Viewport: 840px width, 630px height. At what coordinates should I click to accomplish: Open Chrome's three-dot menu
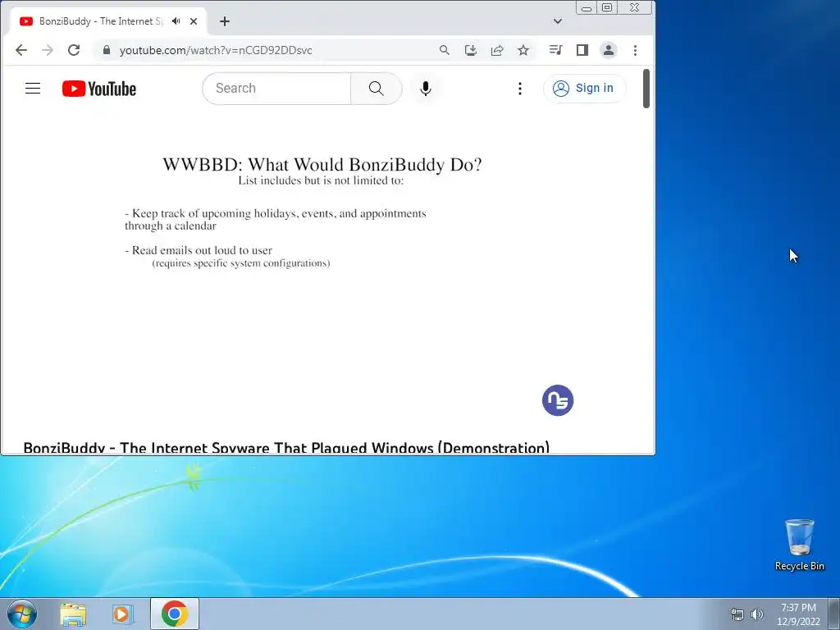[636, 50]
